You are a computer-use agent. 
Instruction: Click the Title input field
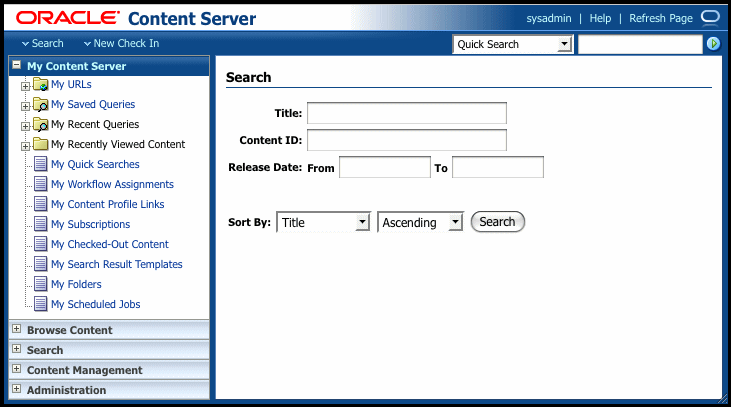pos(407,113)
